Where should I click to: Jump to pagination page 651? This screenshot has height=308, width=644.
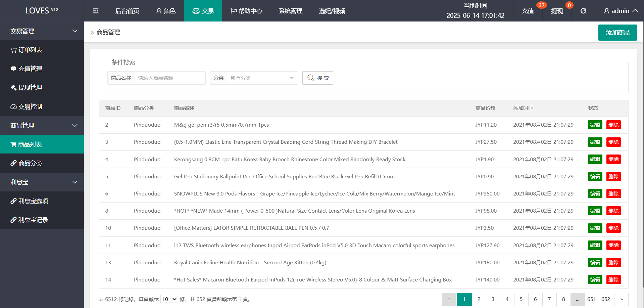[592, 299]
